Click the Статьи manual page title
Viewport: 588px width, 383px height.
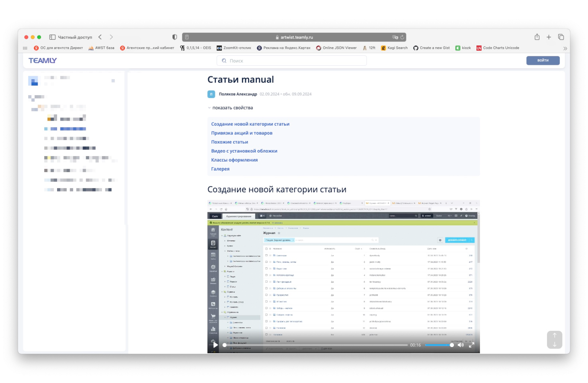pyautogui.click(x=240, y=80)
